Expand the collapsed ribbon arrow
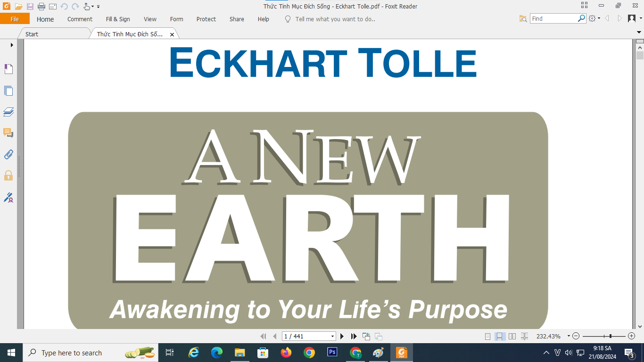The width and height of the screenshot is (644, 362). [x=639, y=32]
